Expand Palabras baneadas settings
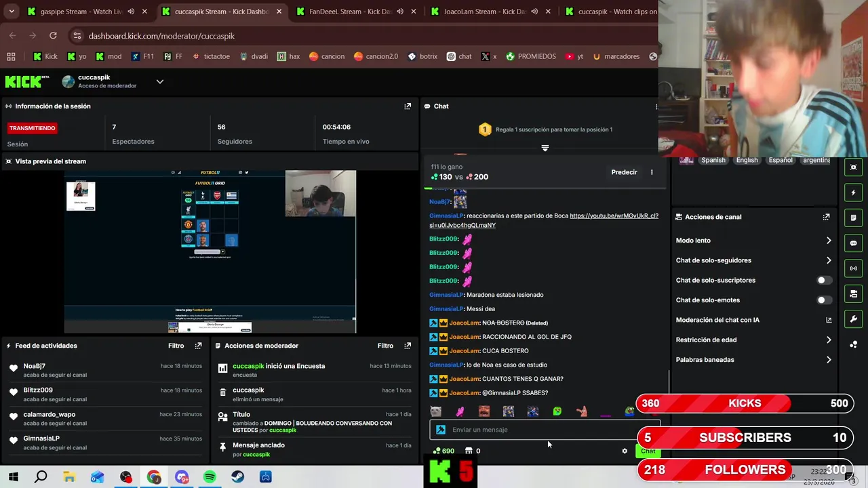The image size is (868, 488). tap(829, 360)
